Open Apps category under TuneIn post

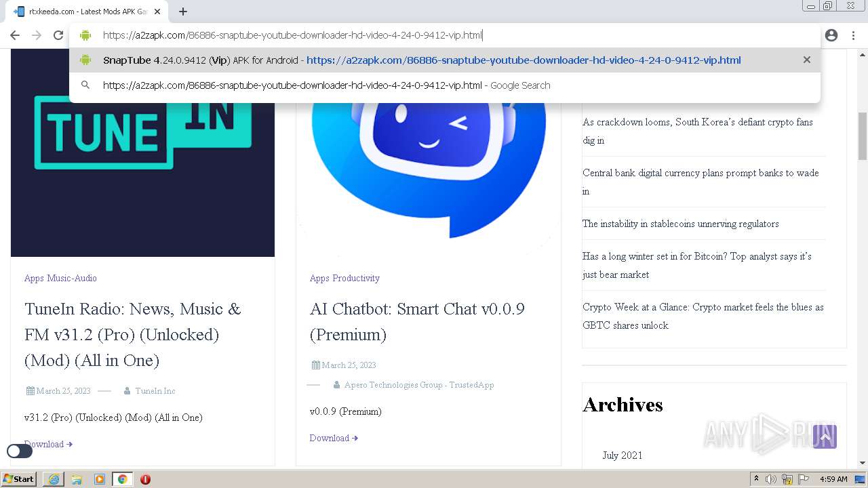(x=34, y=278)
